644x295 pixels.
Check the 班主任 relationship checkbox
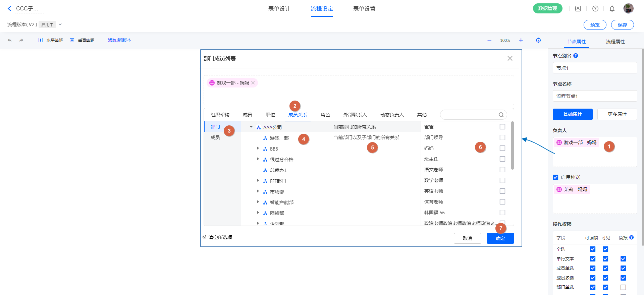(502, 159)
